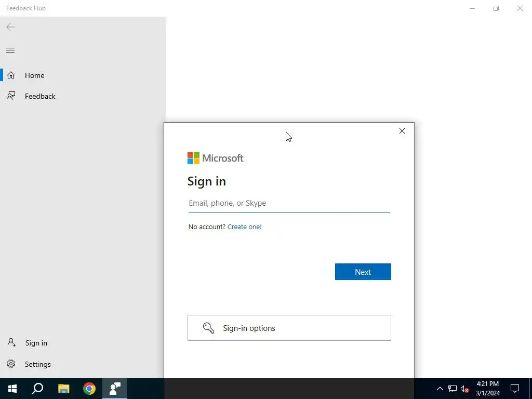
Task: Click the muted volume tray icon
Action: 464,389
